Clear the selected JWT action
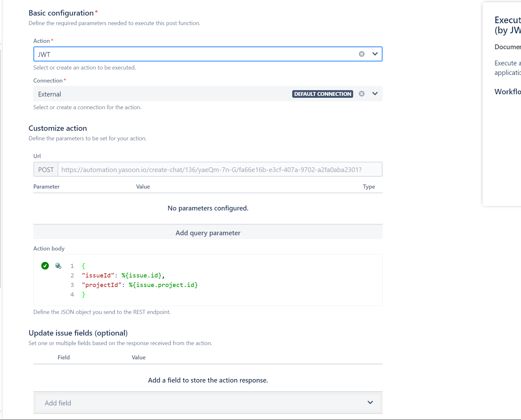The image size is (521, 420). coord(361,54)
